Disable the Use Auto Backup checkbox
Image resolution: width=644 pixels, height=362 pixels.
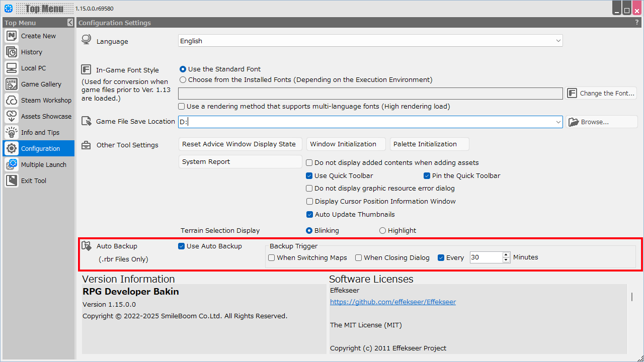pyautogui.click(x=182, y=246)
